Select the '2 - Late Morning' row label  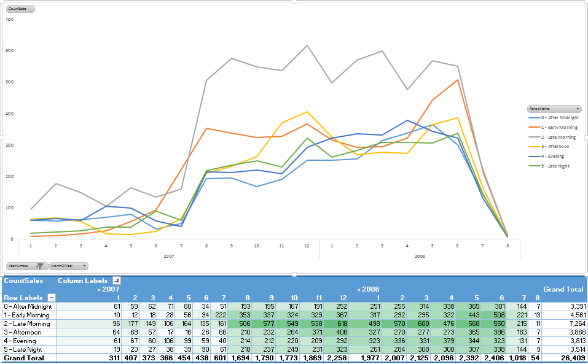tap(28, 323)
